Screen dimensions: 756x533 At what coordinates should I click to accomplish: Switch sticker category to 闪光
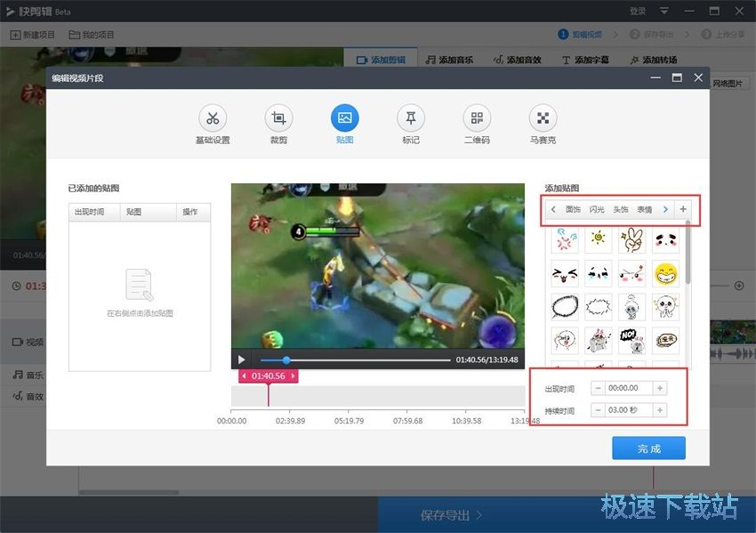tap(597, 209)
